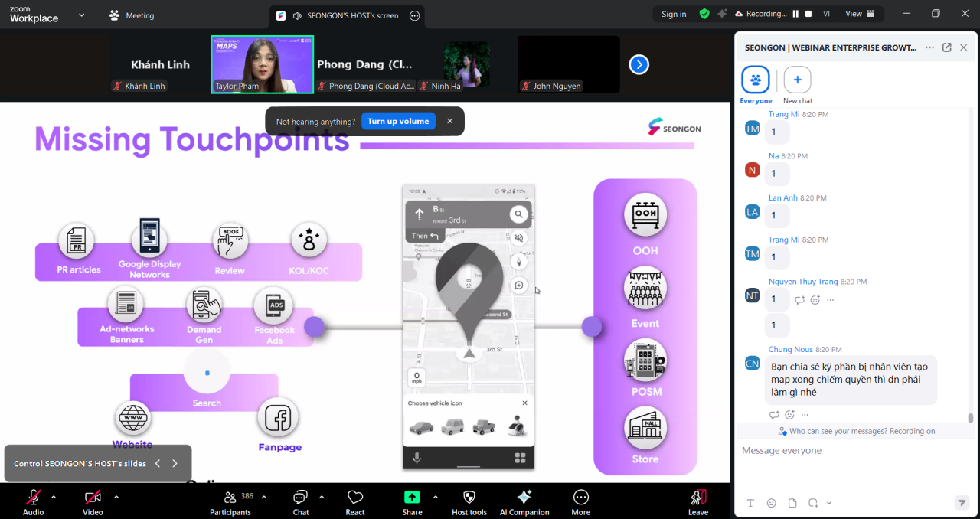Click Chung Nous sender name
Image resolution: width=980 pixels, height=519 pixels.
(791, 349)
